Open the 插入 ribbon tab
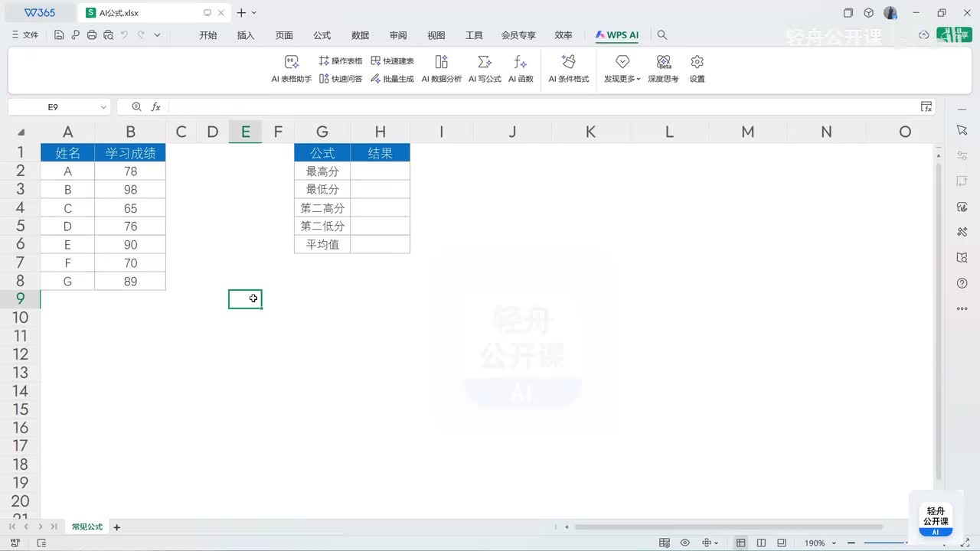 point(246,35)
